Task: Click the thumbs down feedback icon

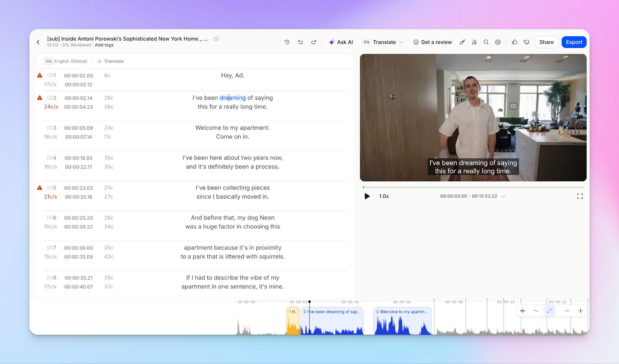Action: click(x=527, y=42)
